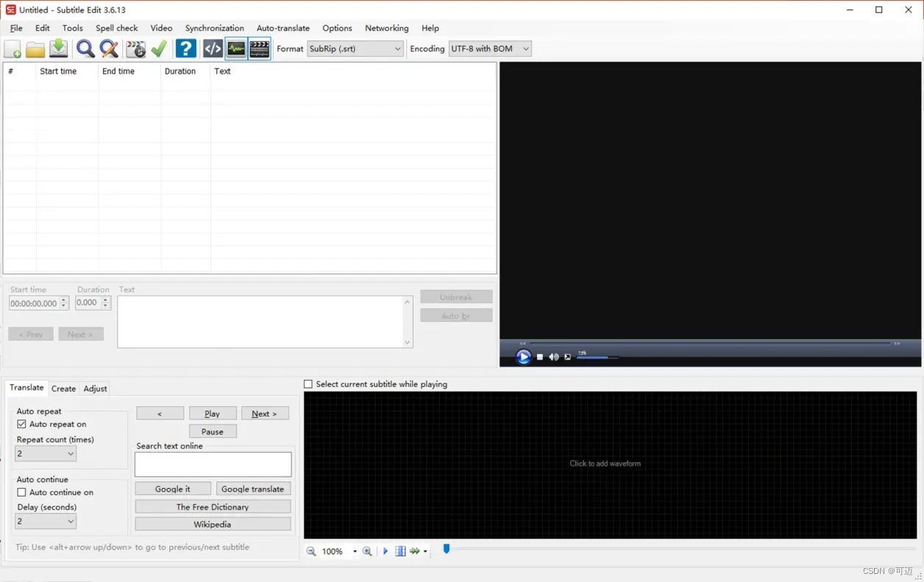Run spell check with the green checkmark icon

[x=159, y=49]
